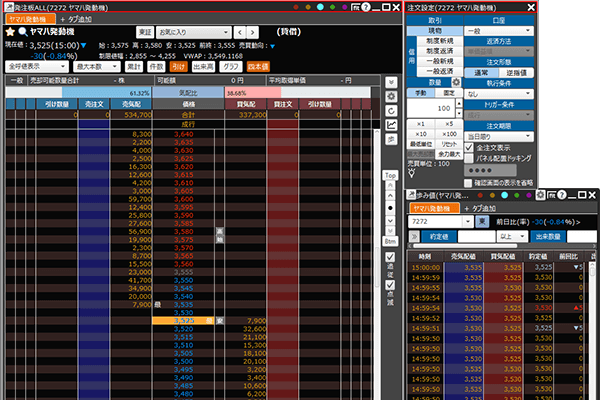Add tab in 歩み値 window

(x=480, y=208)
